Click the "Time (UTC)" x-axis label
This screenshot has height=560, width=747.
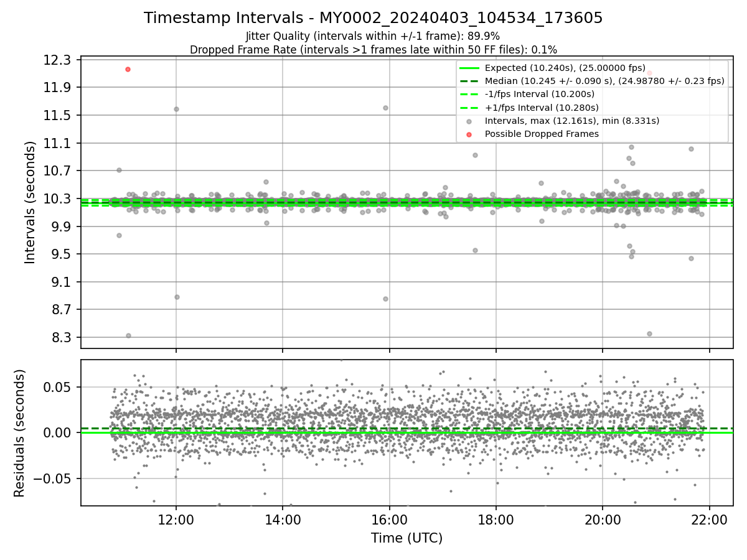click(x=406, y=538)
